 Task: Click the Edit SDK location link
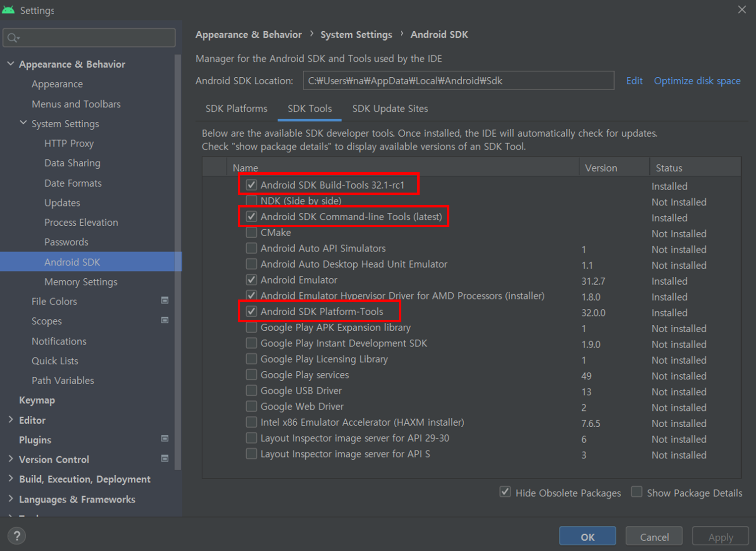634,81
